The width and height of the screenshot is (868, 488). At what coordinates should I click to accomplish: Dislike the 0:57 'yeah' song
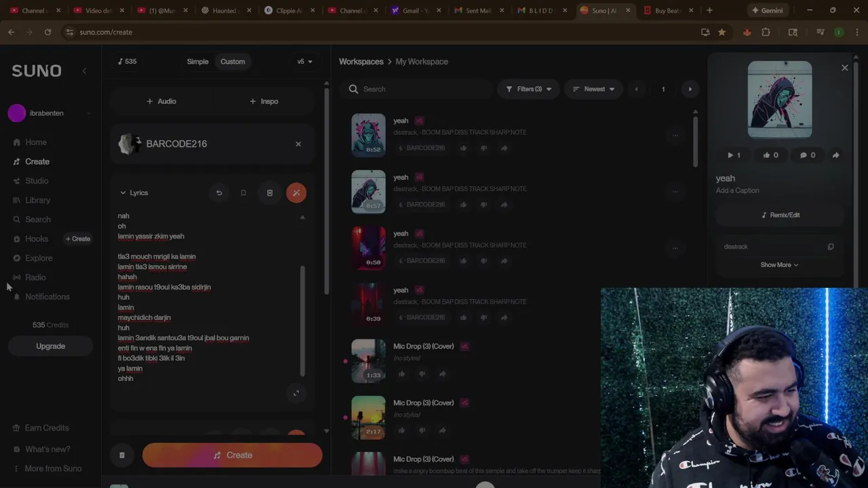[484, 205]
